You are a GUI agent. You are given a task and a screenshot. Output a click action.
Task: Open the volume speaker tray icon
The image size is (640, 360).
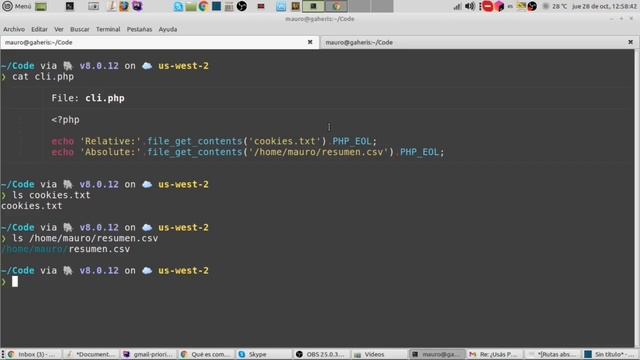(x=470, y=6)
